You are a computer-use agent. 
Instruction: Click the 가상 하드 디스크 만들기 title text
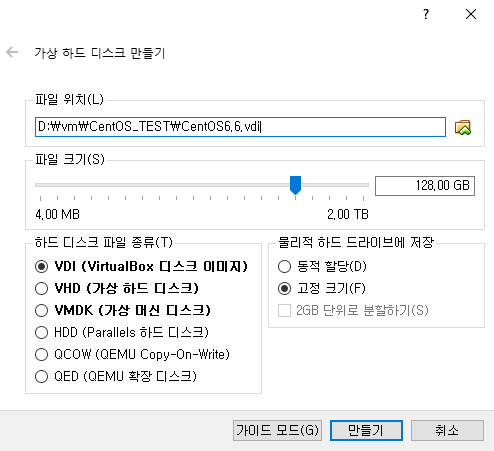(x=100, y=53)
